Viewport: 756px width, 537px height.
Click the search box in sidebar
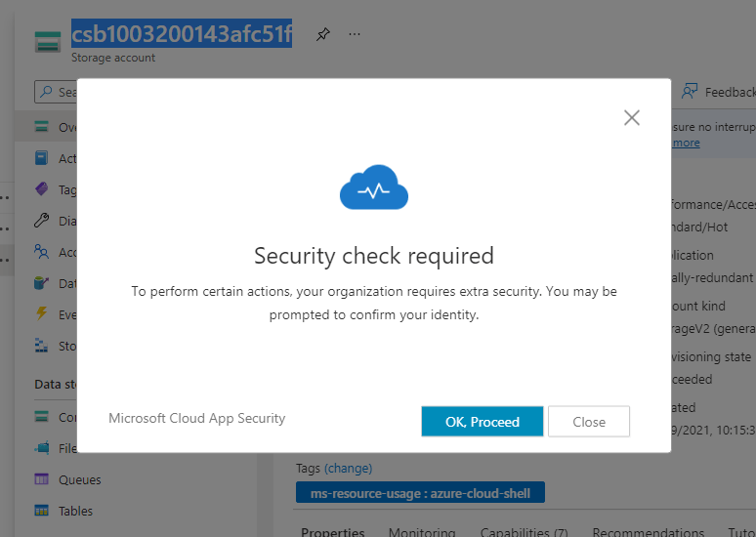56,92
